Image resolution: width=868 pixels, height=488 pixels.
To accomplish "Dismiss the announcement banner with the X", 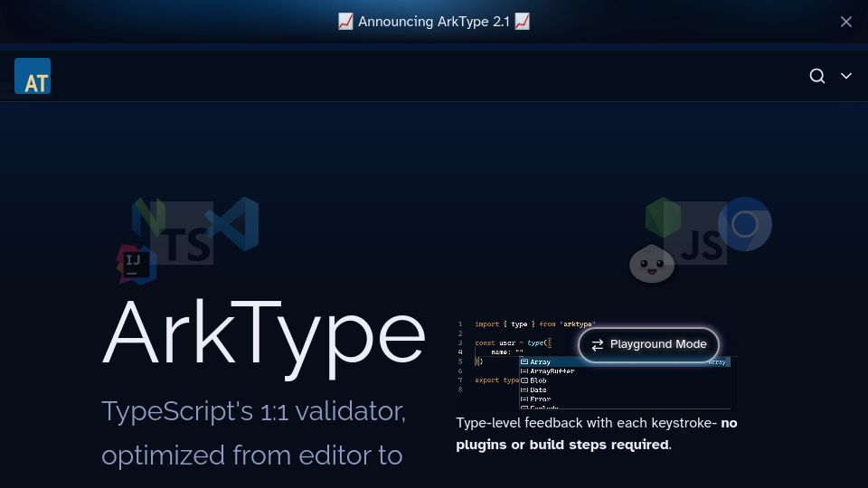I will point(846,22).
